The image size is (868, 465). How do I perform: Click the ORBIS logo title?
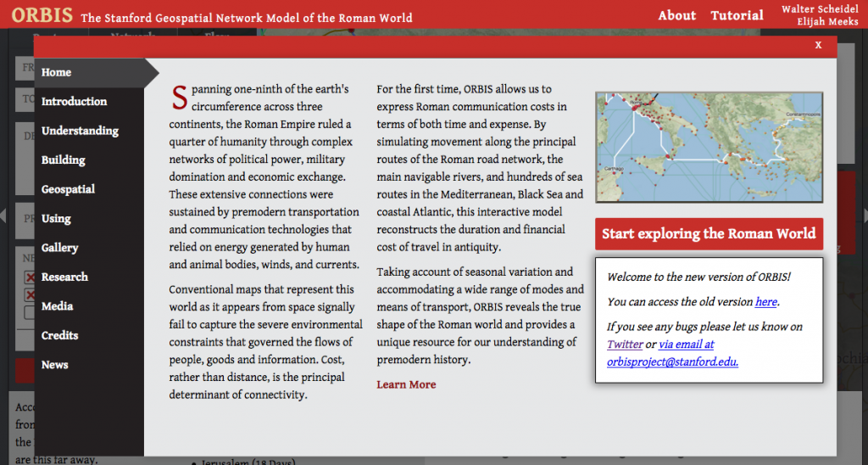tap(42, 15)
